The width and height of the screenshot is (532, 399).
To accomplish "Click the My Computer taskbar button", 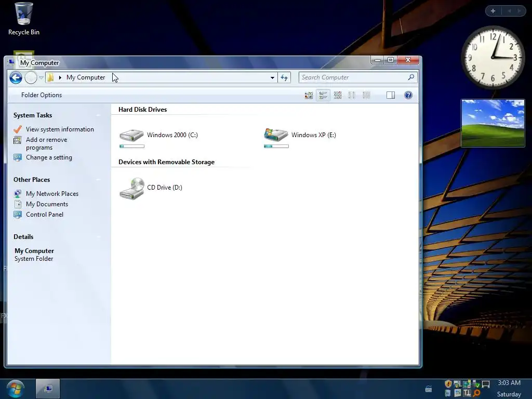I will pyautogui.click(x=48, y=389).
